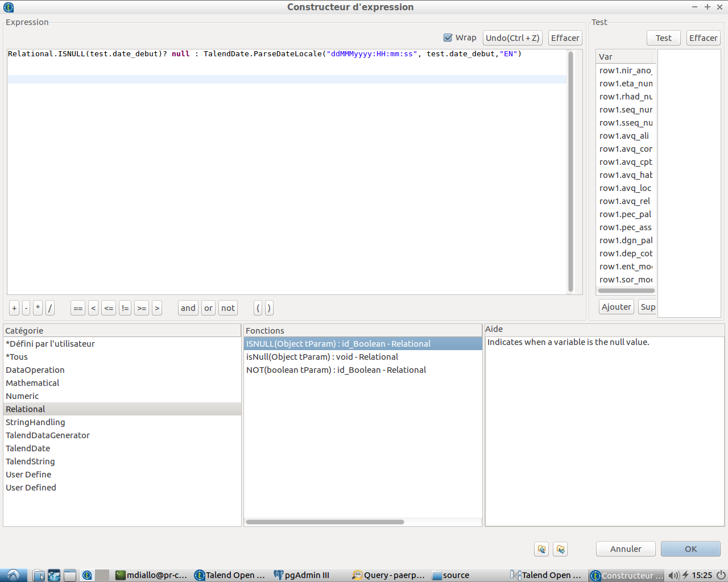Select the ISNULL(Object tParam) function
Screen dimensions: 728x582
pyautogui.click(x=363, y=344)
